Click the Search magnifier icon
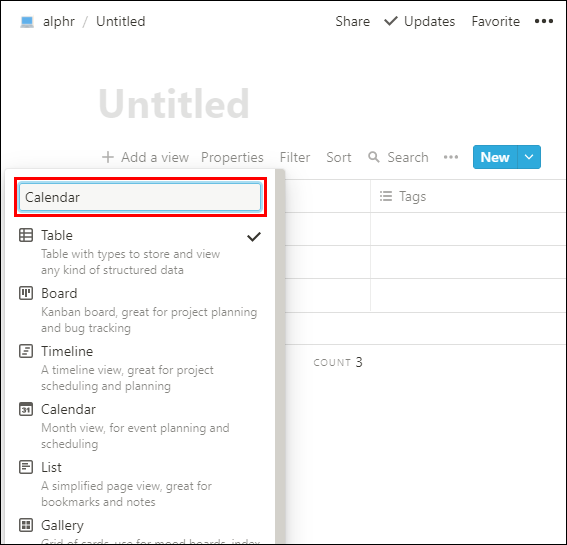Screen dimensions: 567x545 [x=374, y=157]
